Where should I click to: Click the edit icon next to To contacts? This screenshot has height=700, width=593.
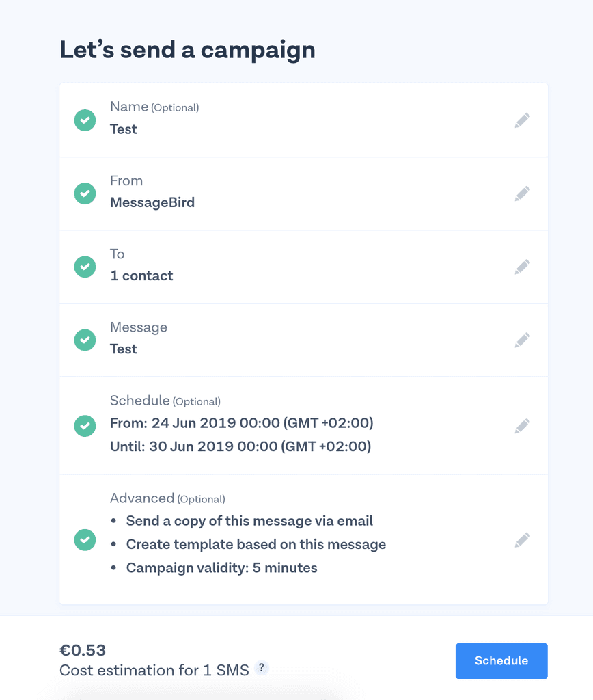[522, 267]
